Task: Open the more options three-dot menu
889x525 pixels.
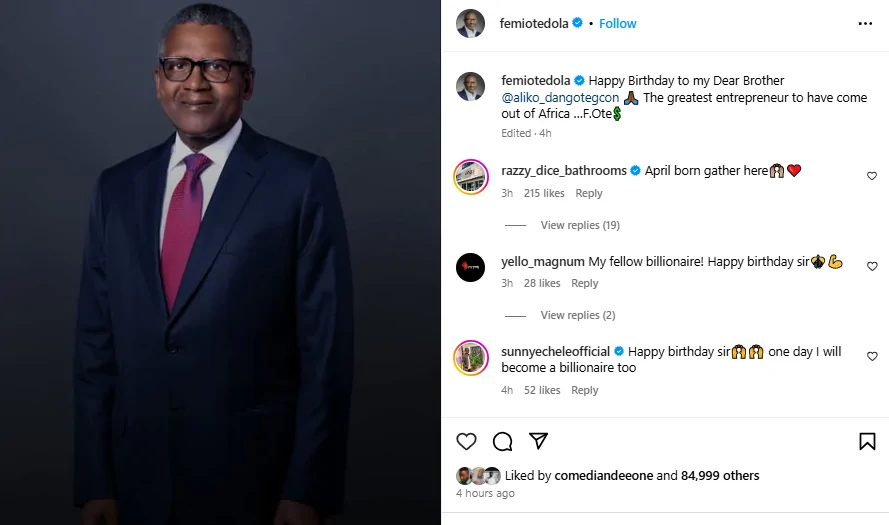Action: (x=865, y=23)
